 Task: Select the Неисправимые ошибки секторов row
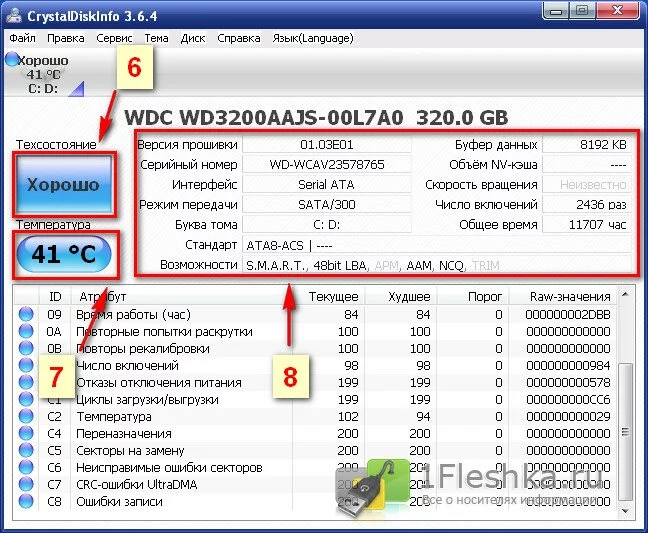315,467
